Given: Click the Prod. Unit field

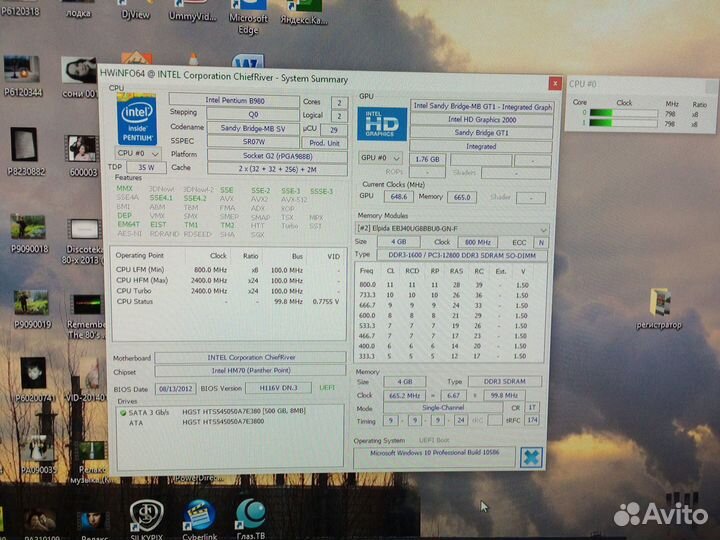Looking at the screenshot, I should point(324,143).
